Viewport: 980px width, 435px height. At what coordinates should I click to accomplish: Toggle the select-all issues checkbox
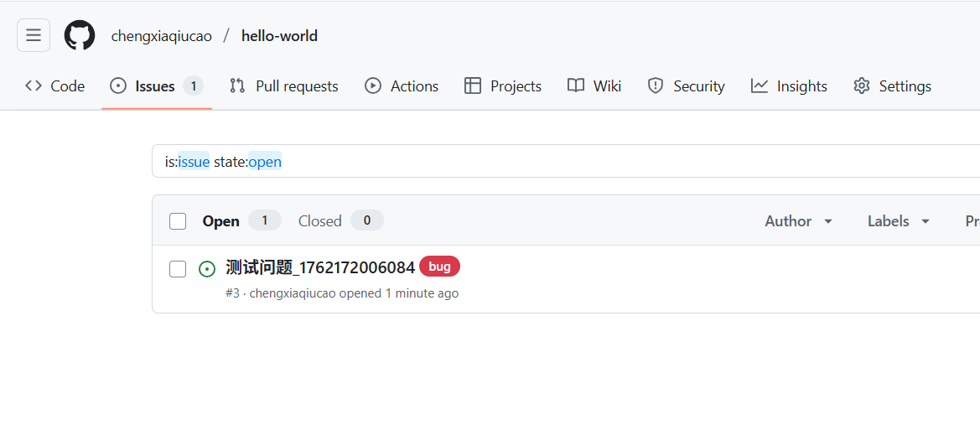coord(178,221)
